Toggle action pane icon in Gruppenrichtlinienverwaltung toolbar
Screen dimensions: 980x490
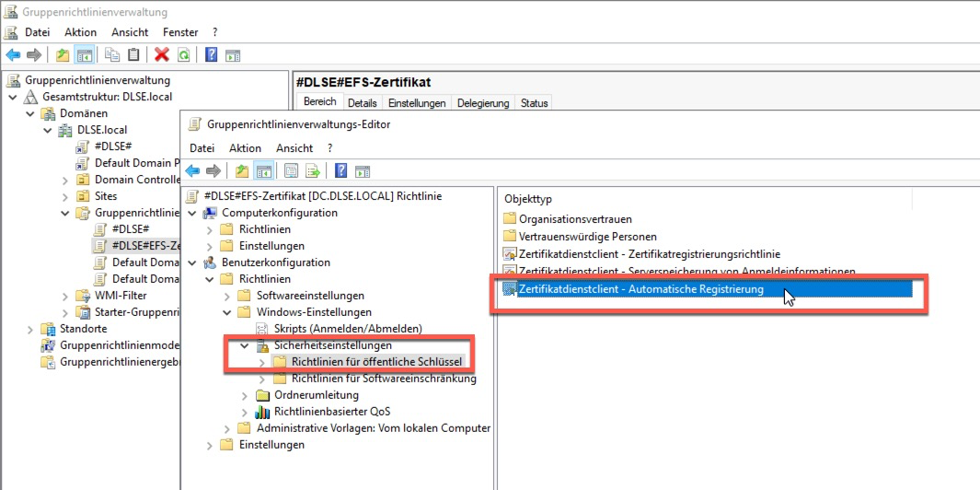[233, 55]
